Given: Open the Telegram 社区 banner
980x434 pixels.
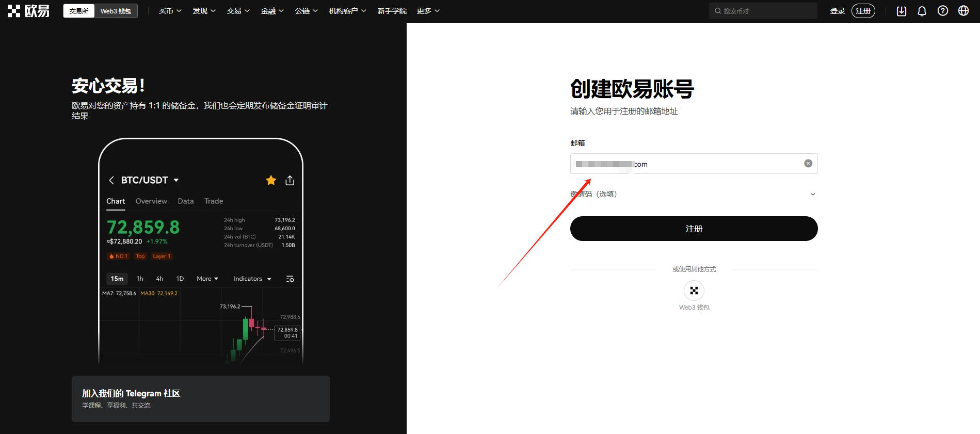Looking at the screenshot, I should click(x=200, y=398).
